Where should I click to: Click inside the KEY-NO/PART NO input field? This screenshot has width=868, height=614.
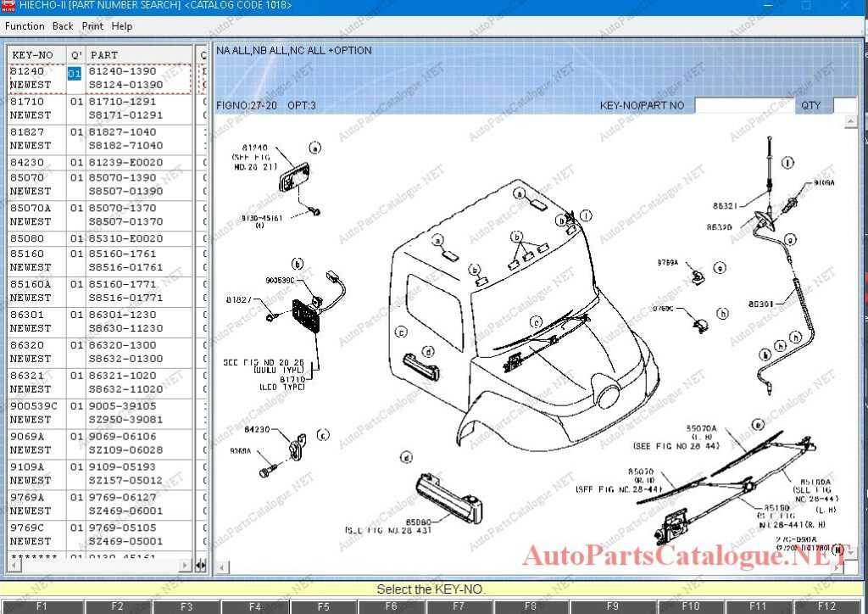click(x=742, y=105)
